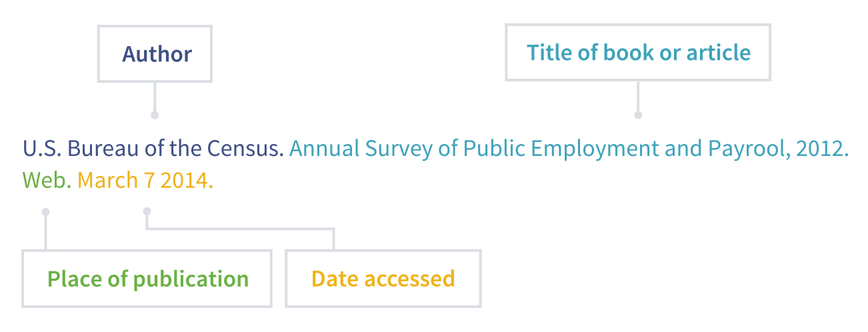Click the words Annual Survey in title
The width and height of the screenshot is (868, 332).
coord(361,148)
